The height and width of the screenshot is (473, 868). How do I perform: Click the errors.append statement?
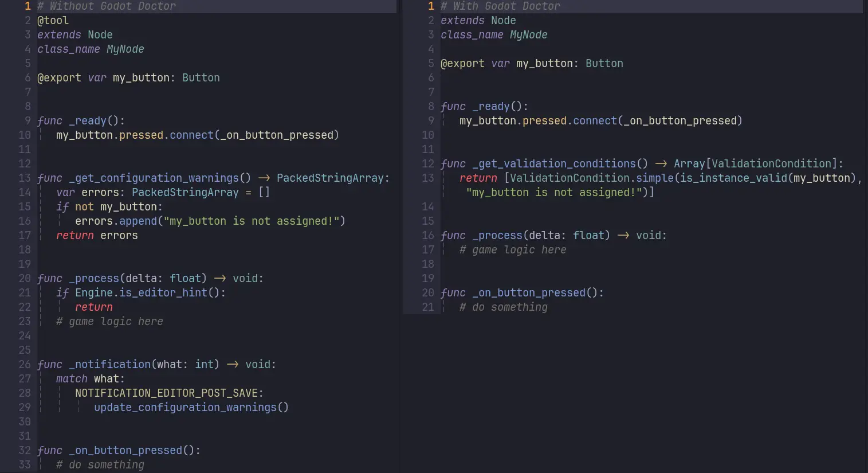point(210,221)
